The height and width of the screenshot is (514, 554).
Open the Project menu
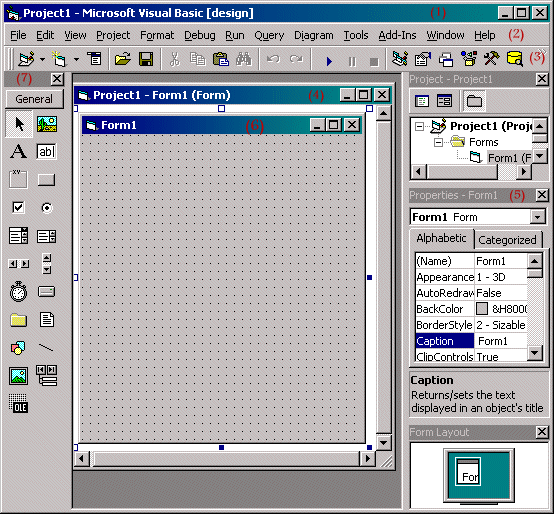pos(113,35)
